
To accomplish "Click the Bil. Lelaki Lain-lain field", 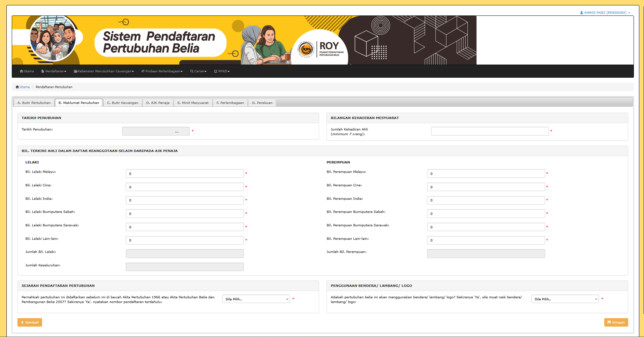I will 185,240.
